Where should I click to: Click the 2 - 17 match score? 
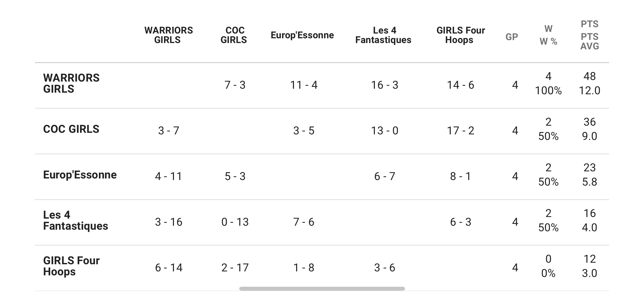point(235,268)
